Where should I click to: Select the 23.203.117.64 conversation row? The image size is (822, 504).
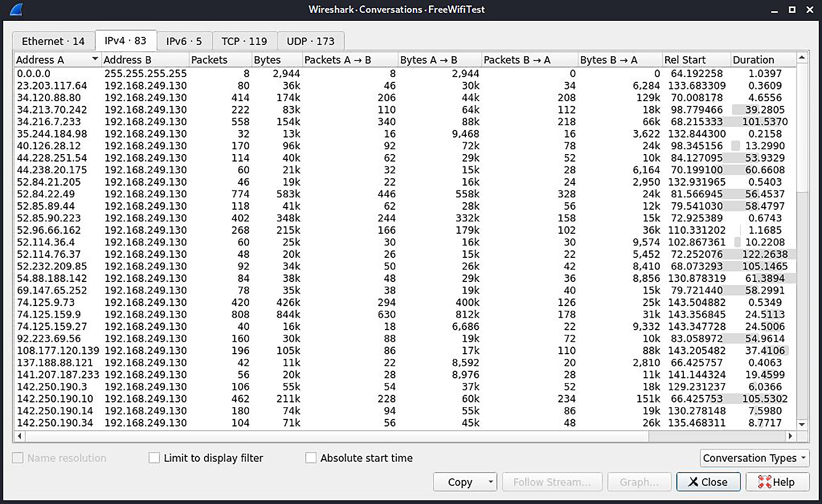point(405,86)
